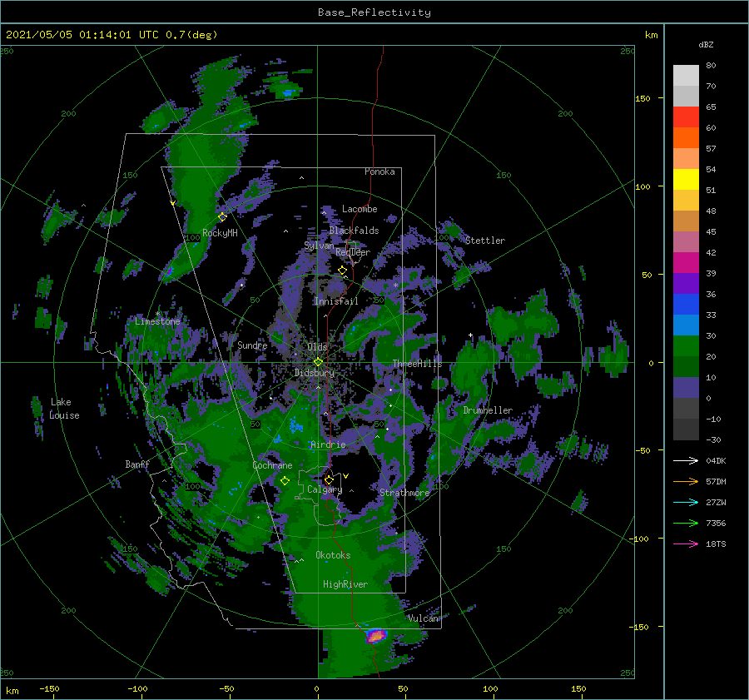
Task: Click the Calgary city label
Action: pos(325,489)
